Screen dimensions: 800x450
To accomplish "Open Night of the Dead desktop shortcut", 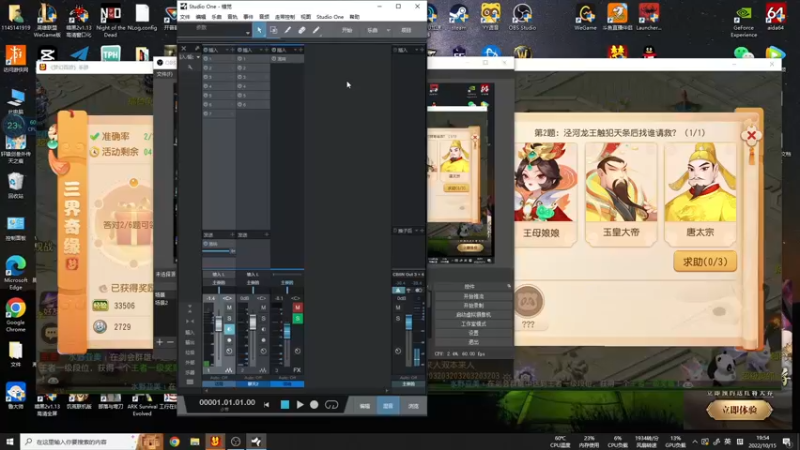I will [111, 20].
